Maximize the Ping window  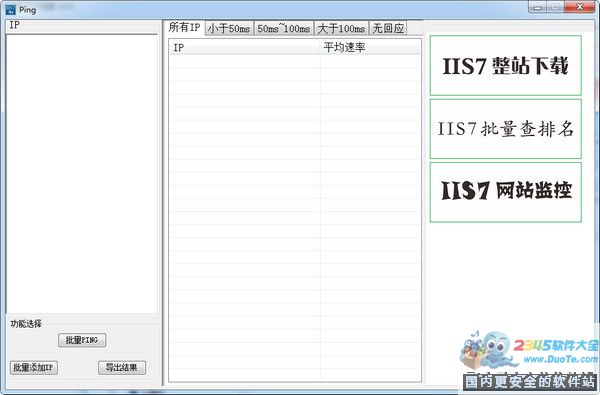[x=555, y=7]
